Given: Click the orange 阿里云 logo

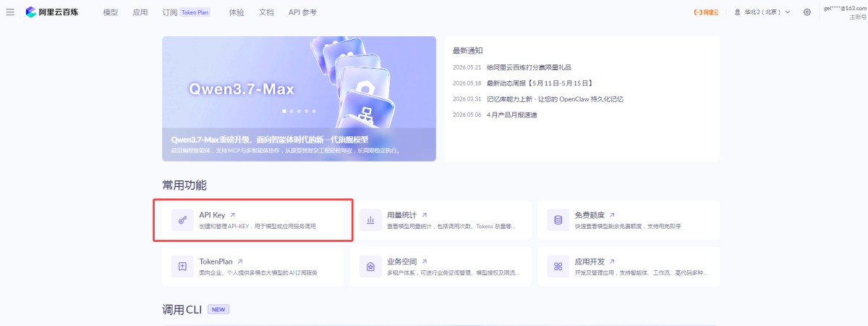Looking at the screenshot, I should coord(706,12).
